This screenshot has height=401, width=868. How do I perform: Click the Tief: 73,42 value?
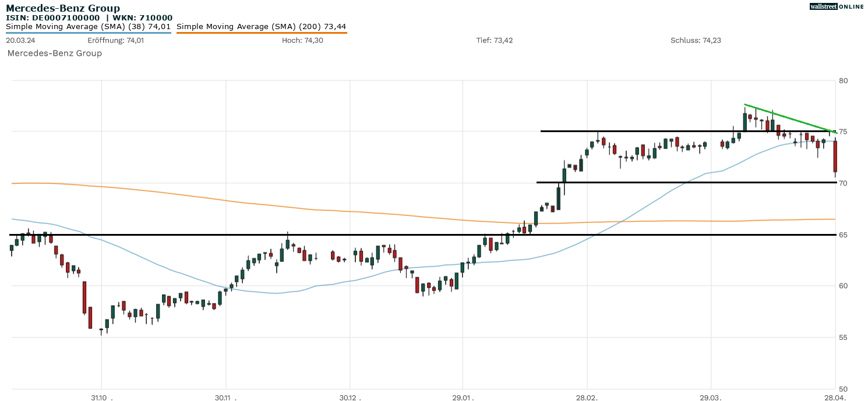coord(495,40)
